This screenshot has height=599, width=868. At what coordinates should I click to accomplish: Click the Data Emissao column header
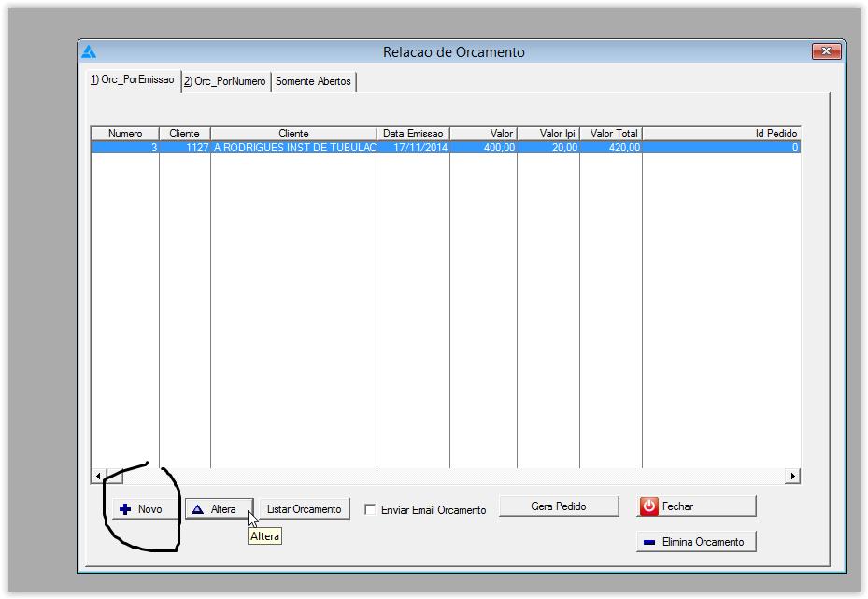pos(414,134)
